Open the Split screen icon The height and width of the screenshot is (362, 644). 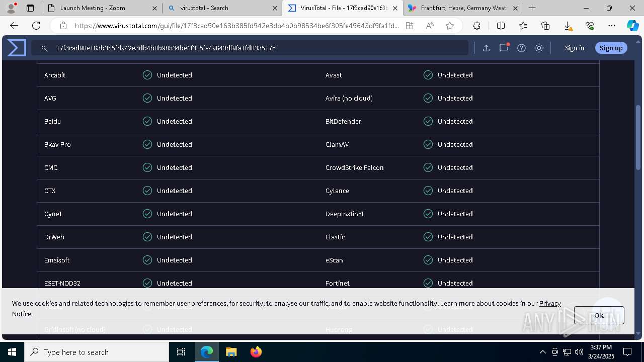[x=501, y=26]
